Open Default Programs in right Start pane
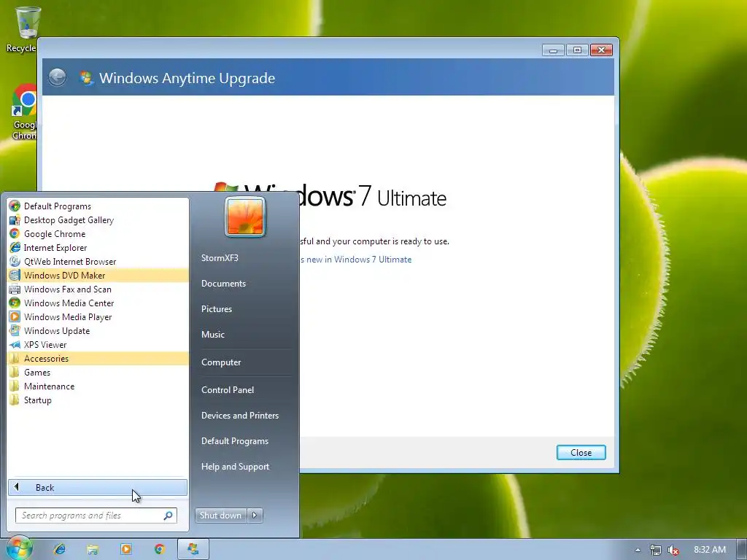Image resolution: width=747 pixels, height=560 pixels. (x=235, y=441)
